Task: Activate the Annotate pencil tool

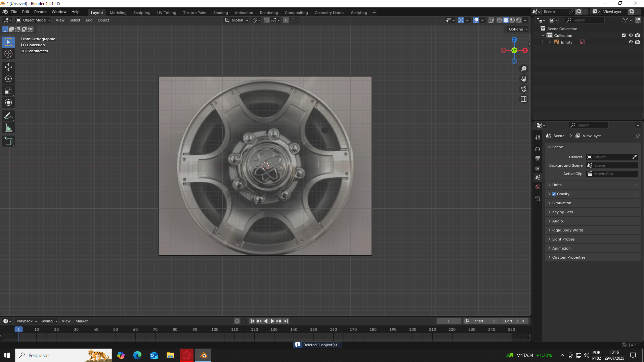Action: pos(8,116)
